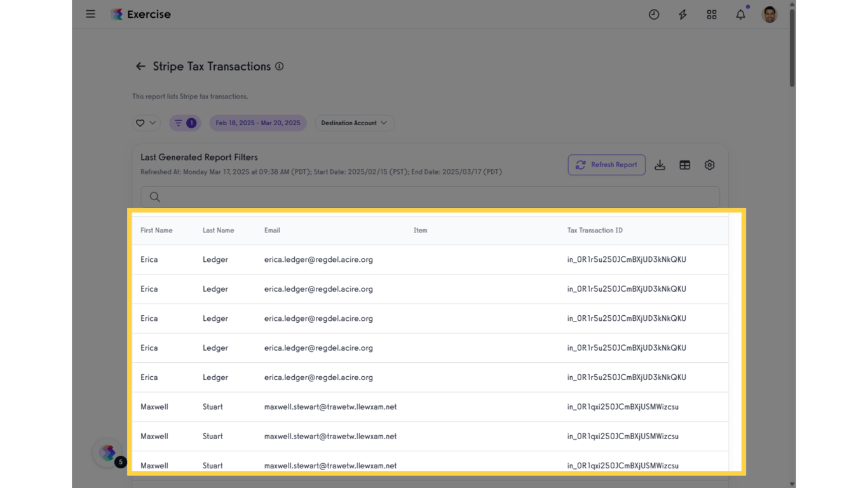This screenshot has height=488, width=868.
Task: Click the user profile avatar
Action: point(770,15)
